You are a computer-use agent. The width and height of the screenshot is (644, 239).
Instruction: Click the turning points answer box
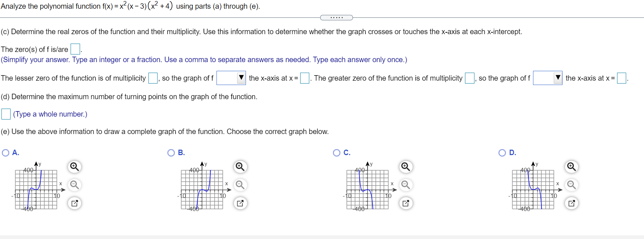click(5, 114)
